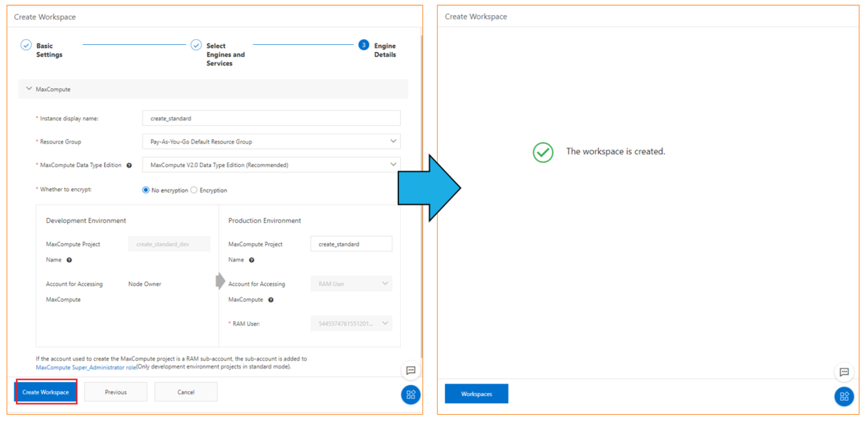
Task: Click 'The workspace is created.' message
Action: click(616, 151)
